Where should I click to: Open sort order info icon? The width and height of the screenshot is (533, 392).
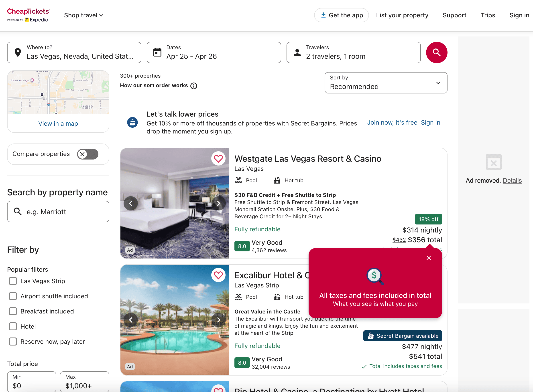(194, 86)
